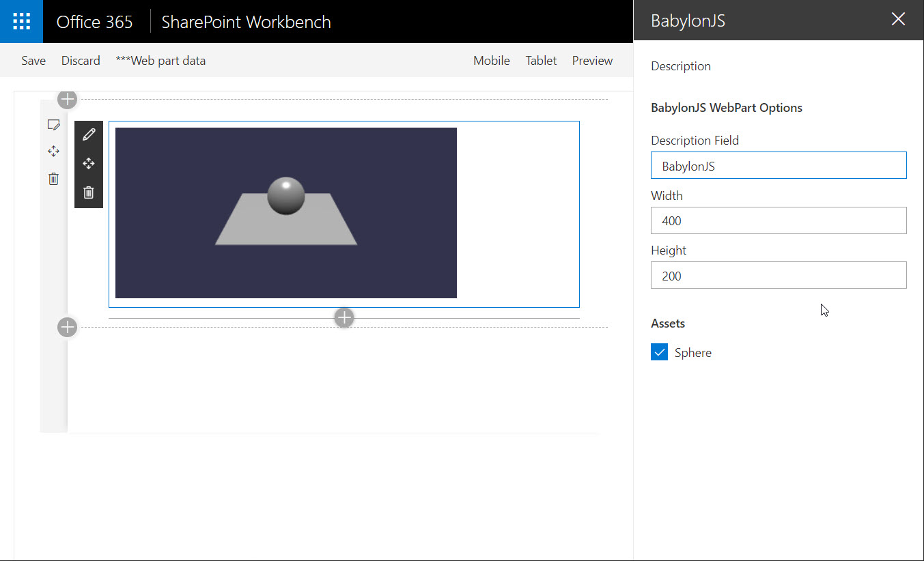924x561 pixels.
Task: Add a section with the lower left plus icon
Action: (67, 328)
